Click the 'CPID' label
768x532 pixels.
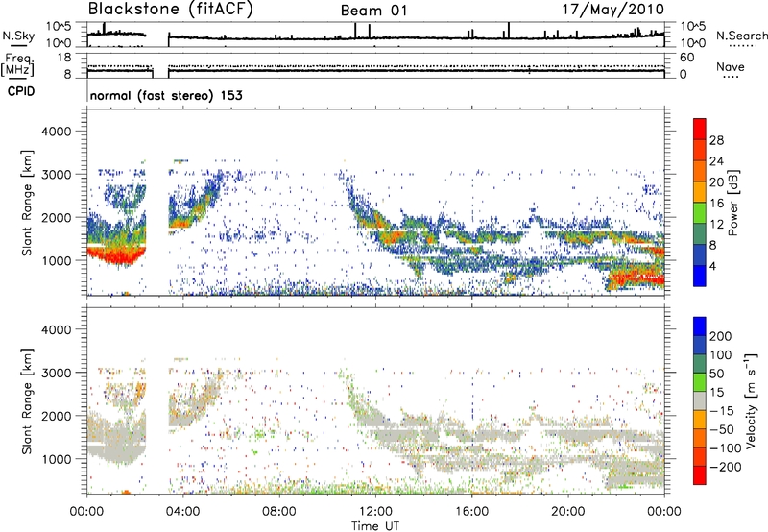tap(21, 91)
